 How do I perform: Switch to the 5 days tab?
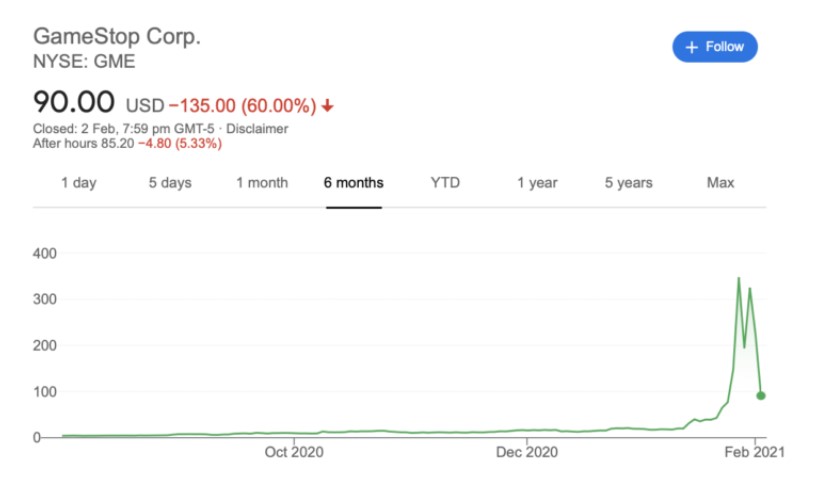coord(170,183)
